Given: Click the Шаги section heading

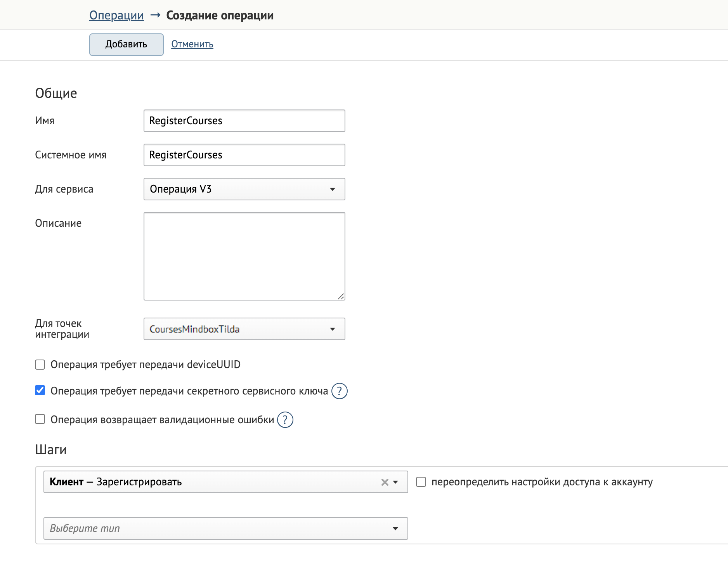Looking at the screenshot, I should [51, 450].
